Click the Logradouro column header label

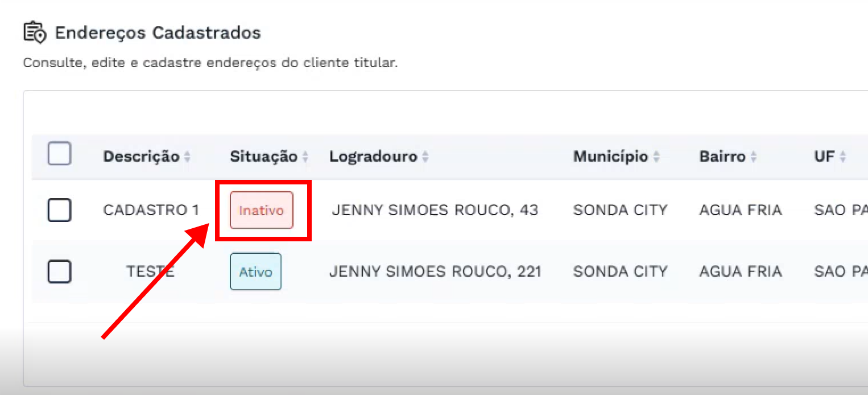(x=373, y=157)
